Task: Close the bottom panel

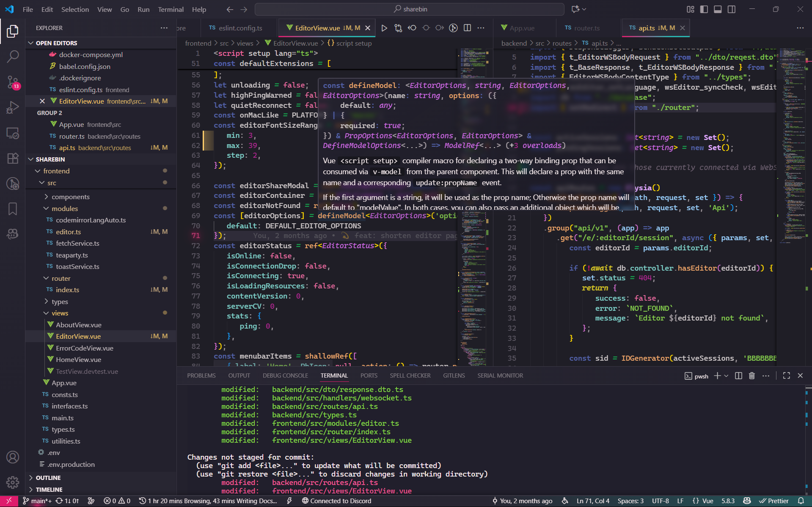Action: pyautogui.click(x=800, y=375)
